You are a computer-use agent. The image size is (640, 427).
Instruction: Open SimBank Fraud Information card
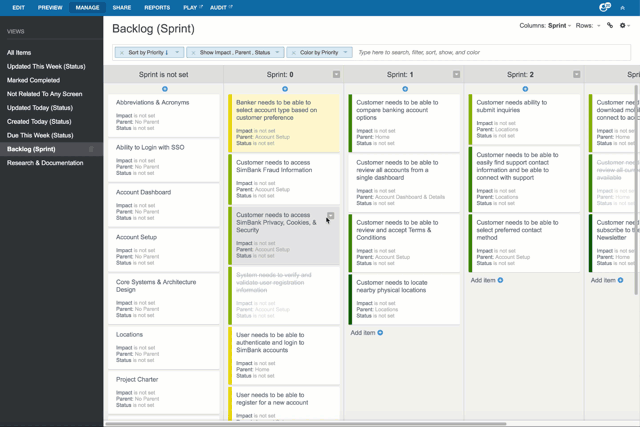[284, 179]
